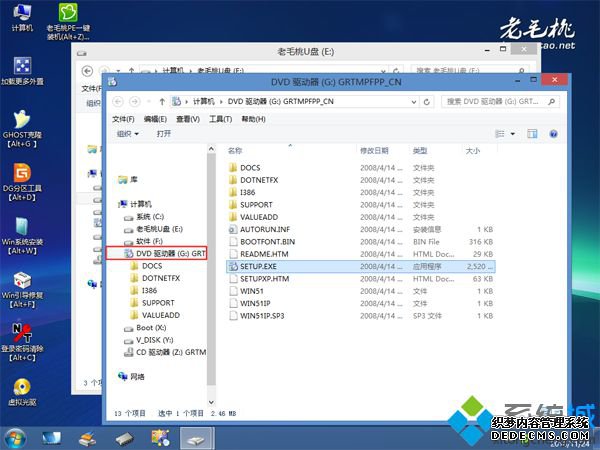
Task: Open the 组织 dropdown menu
Action: [127, 134]
